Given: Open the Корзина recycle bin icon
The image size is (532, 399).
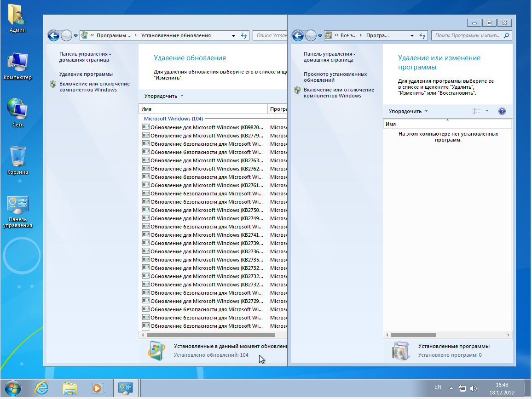Looking at the screenshot, I should tap(17, 160).
